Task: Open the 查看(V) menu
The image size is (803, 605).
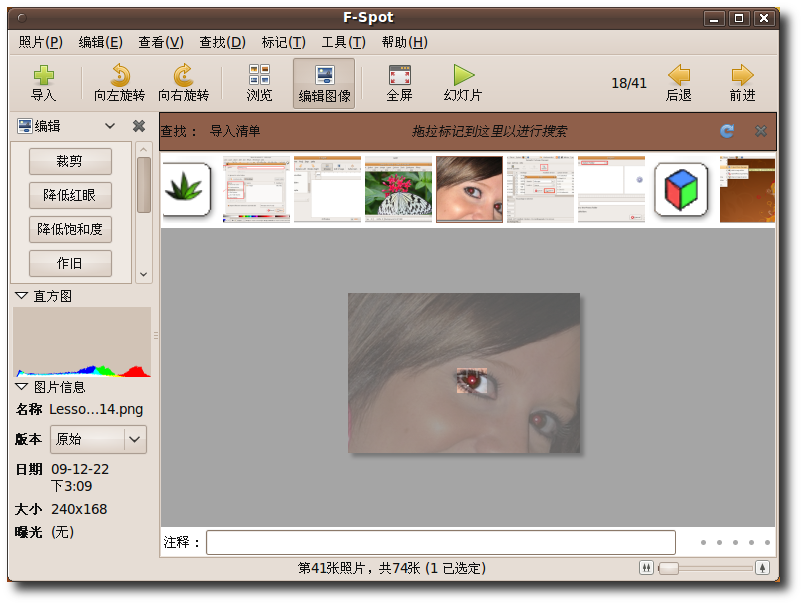Action: coord(161,42)
